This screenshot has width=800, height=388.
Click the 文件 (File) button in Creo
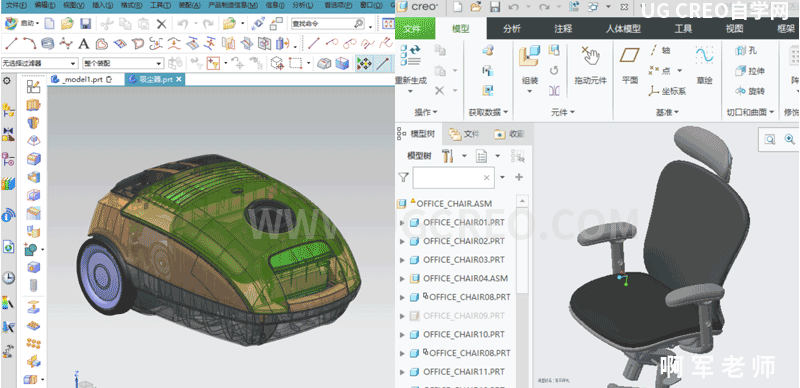[415, 29]
